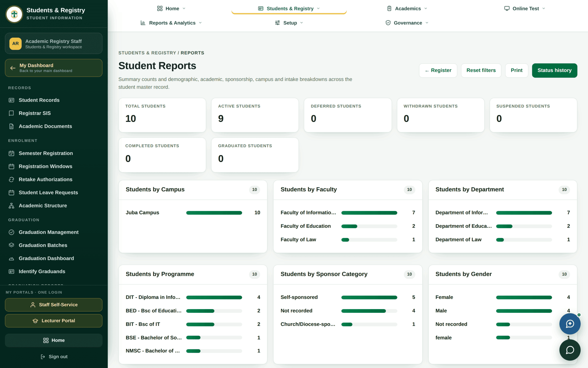The height and width of the screenshot is (368, 588).
Task: Click the Graduation Management check-circle icon
Action: click(11, 232)
